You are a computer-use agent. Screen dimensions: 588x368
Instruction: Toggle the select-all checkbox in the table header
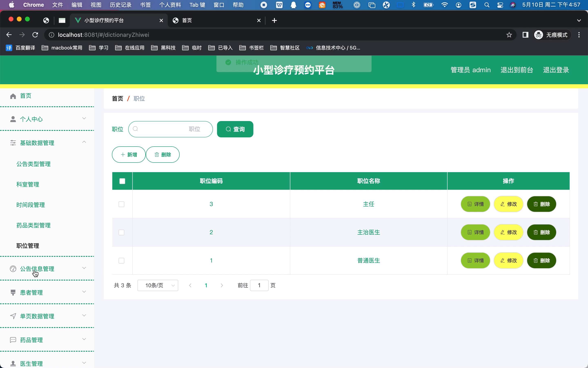tap(122, 181)
